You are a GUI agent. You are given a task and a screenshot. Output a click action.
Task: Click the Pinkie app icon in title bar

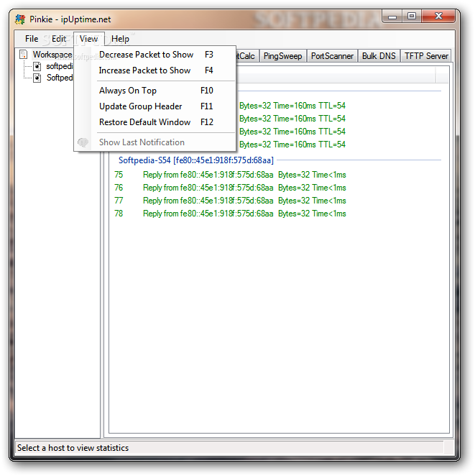20,19
